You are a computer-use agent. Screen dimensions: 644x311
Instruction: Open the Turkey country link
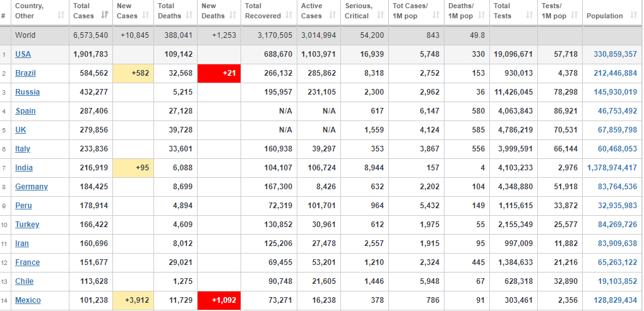(x=28, y=224)
